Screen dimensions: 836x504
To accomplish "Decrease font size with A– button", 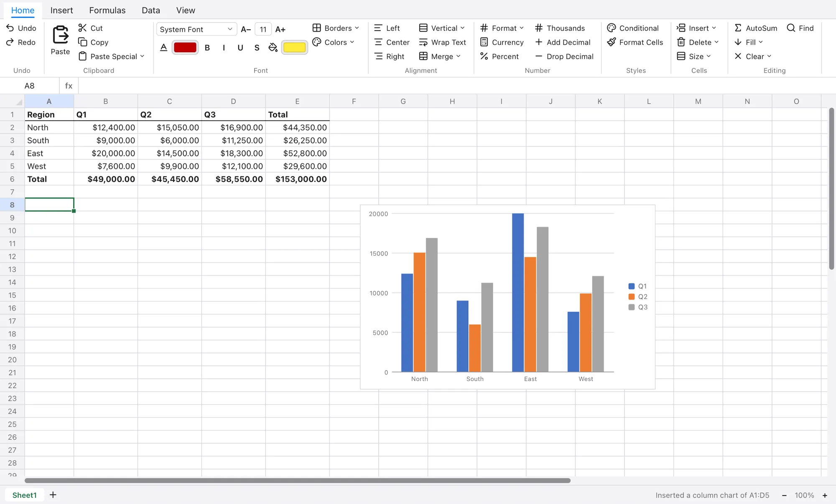I will pyautogui.click(x=246, y=29).
